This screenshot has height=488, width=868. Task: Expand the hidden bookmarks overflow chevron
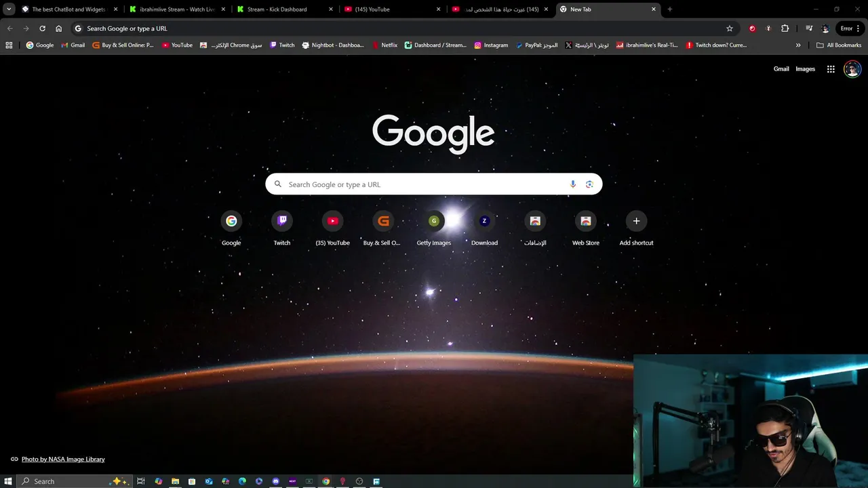(798, 45)
